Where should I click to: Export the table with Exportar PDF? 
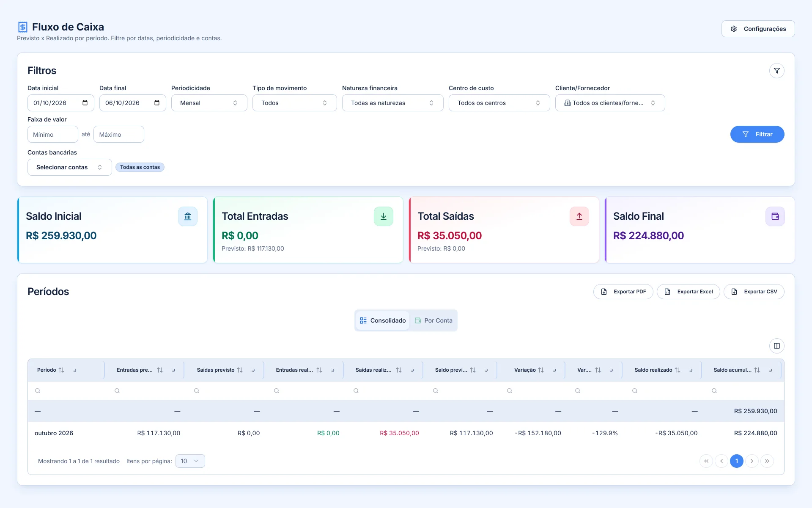(623, 292)
